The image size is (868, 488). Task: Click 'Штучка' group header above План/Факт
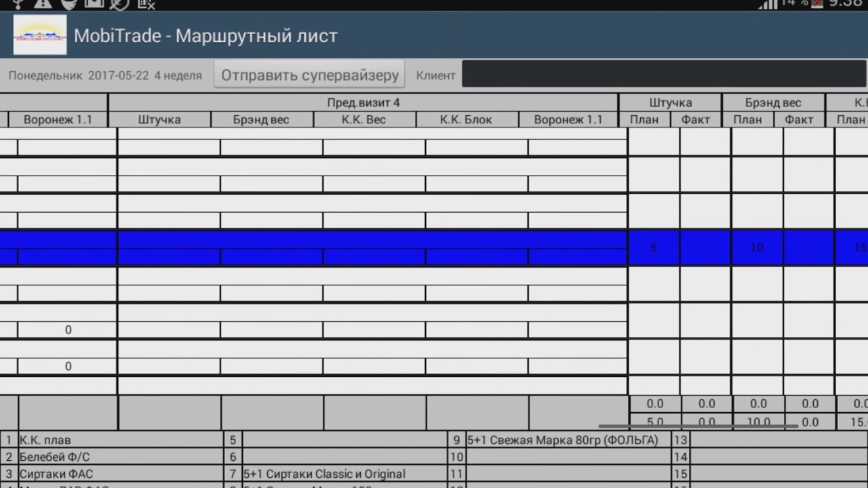point(670,102)
